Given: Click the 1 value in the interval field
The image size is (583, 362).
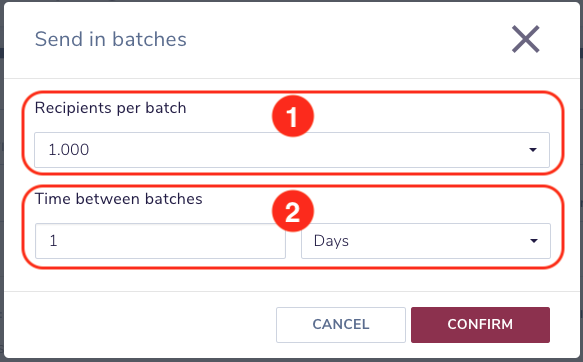Looking at the screenshot, I should pyautogui.click(x=53, y=241).
